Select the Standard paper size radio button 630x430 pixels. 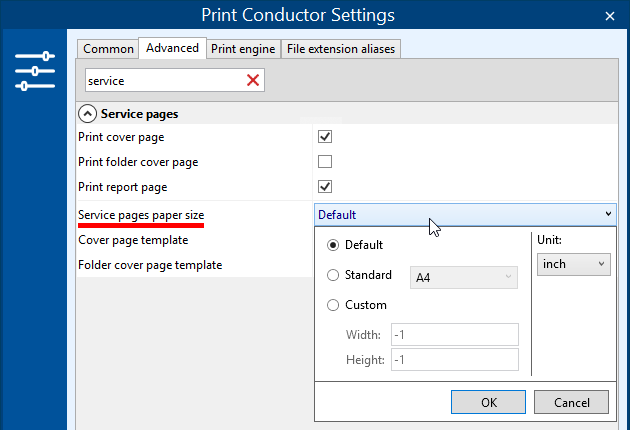point(333,275)
